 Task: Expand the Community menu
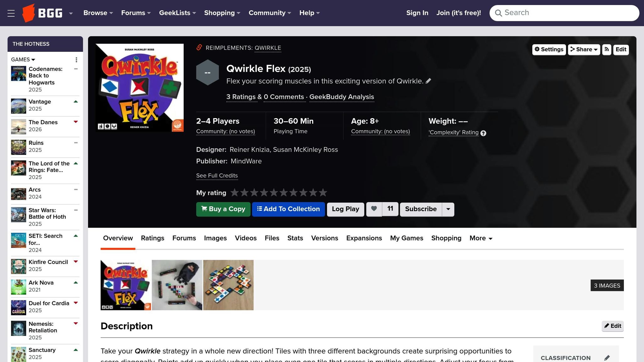(270, 13)
